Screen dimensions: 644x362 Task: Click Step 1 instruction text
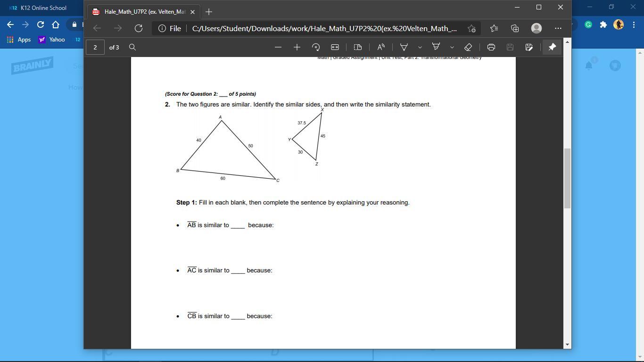pyautogui.click(x=293, y=203)
